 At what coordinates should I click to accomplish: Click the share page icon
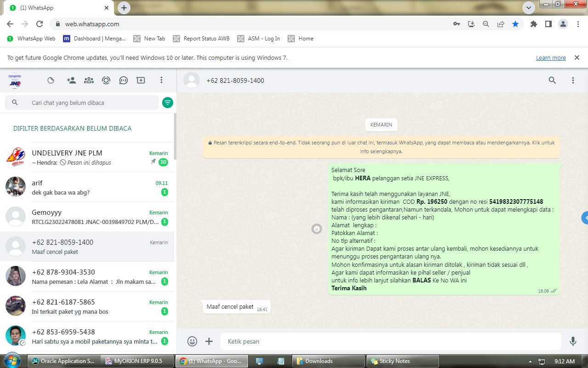501,24
